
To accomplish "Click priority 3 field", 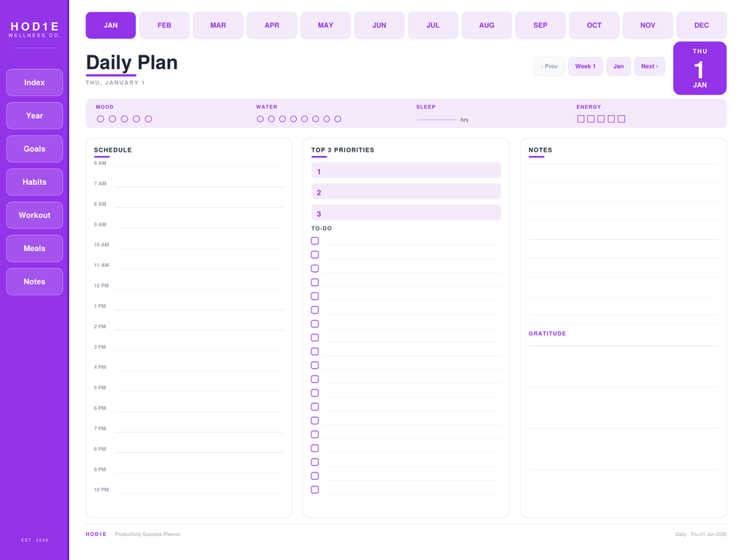I will pos(406,213).
